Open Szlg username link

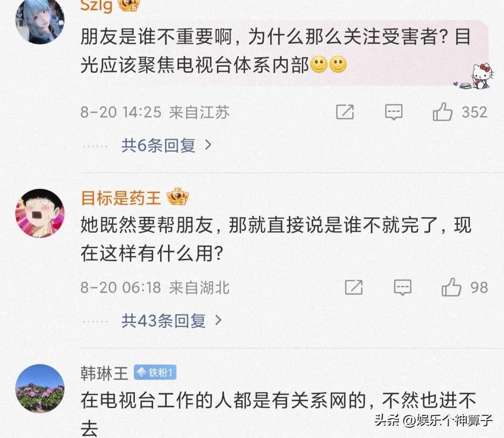[96, 6]
